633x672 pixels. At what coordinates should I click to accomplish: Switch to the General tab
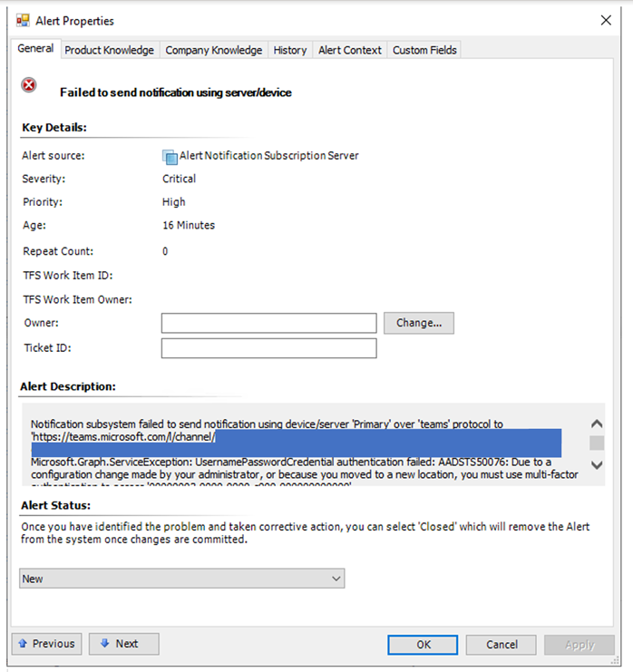point(35,48)
